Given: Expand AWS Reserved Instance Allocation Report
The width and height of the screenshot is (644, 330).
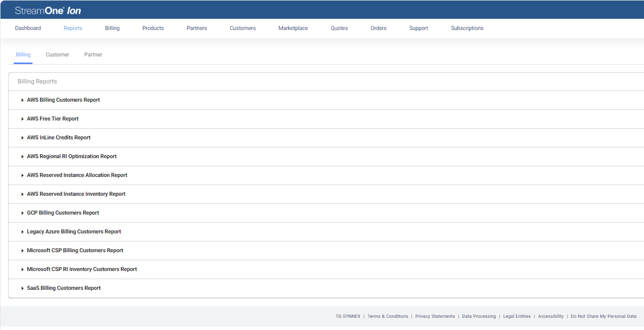Looking at the screenshot, I should pos(77,175).
